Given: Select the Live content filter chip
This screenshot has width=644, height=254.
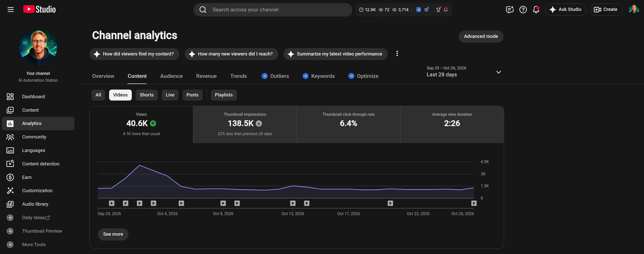Looking at the screenshot, I should point(170,95).
